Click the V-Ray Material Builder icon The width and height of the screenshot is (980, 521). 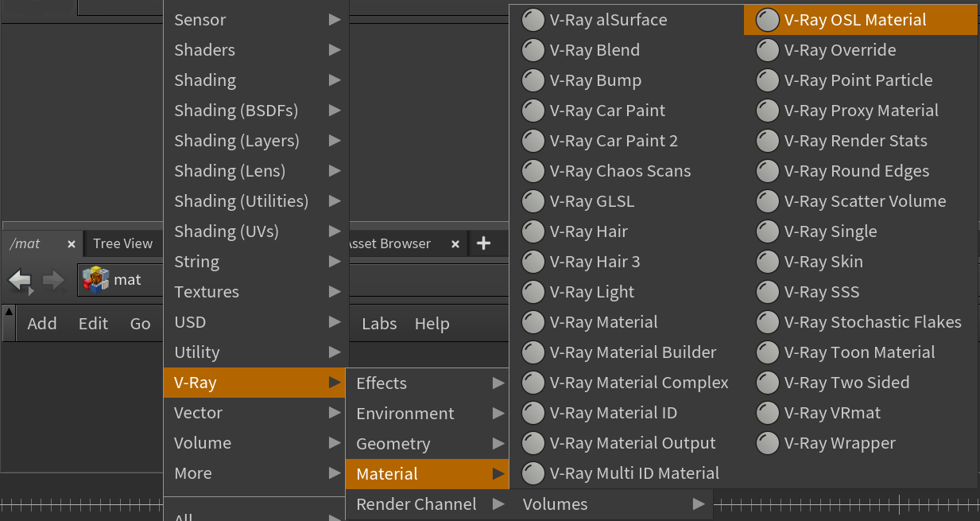click(533, 352)
